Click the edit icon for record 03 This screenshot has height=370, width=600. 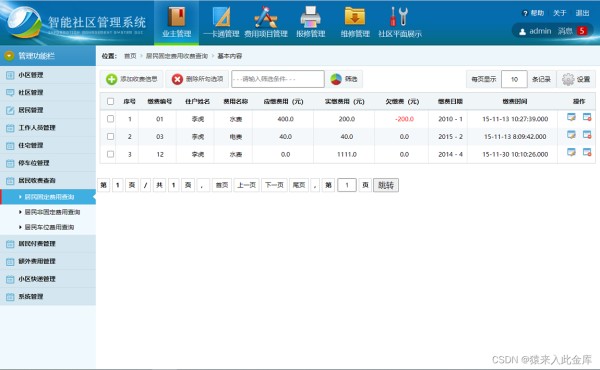[571, 135]
